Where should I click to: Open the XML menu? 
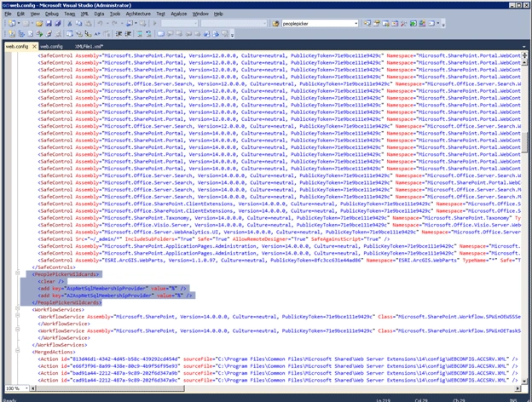pos(84,14)
